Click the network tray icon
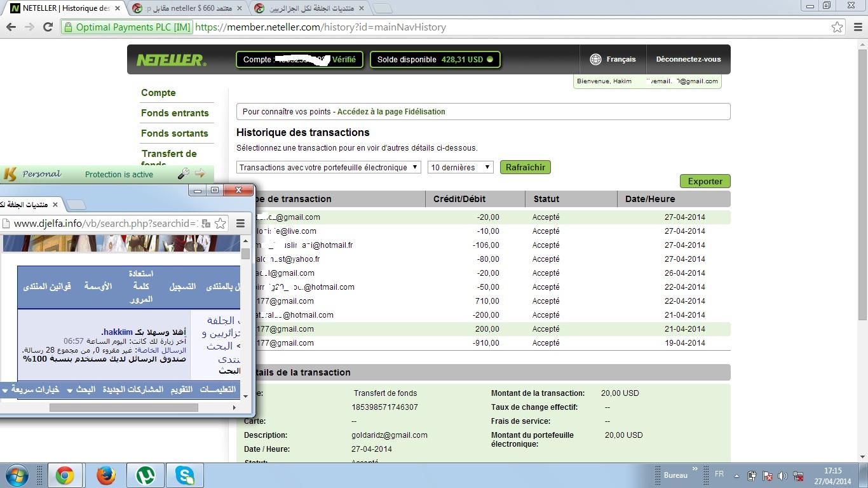The image size is (868, 488). (x=799, y=476)
